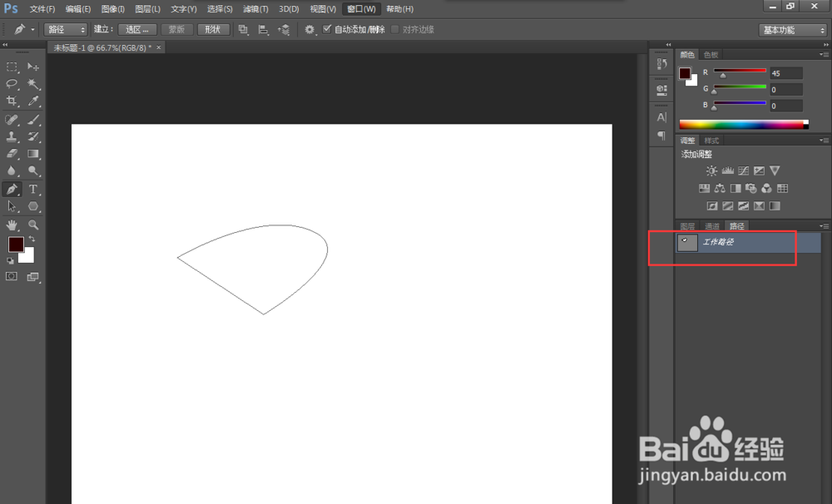Open the Paragraph panel icon
The width and height of the screenshot is (832, 504).
tap(661, 136)
